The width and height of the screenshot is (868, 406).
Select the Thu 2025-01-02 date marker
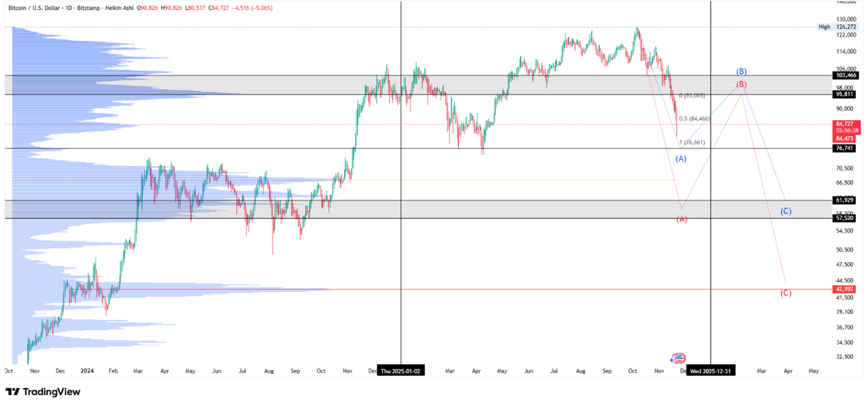pyautogui.click(x=401, y=371)
